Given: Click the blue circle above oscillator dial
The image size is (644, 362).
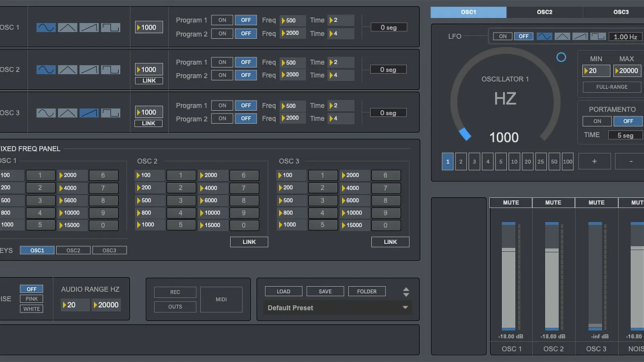Looking at the screenshot, I should tap(561, 57).
